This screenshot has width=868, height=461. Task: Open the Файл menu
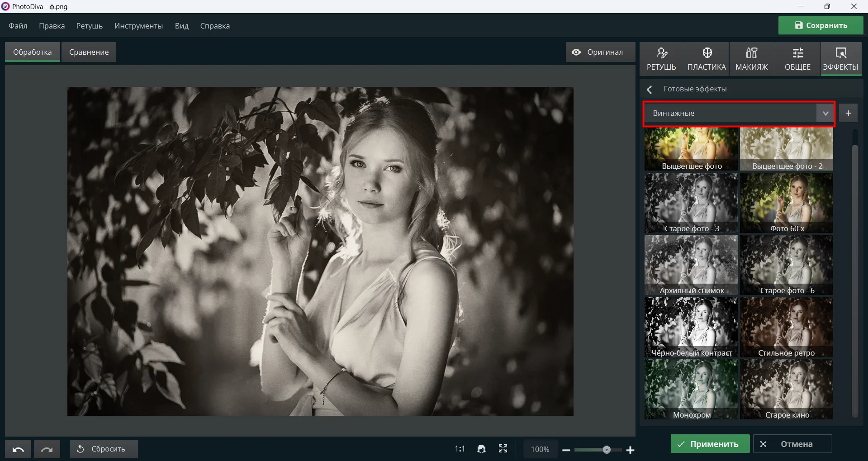click(18, 26)
